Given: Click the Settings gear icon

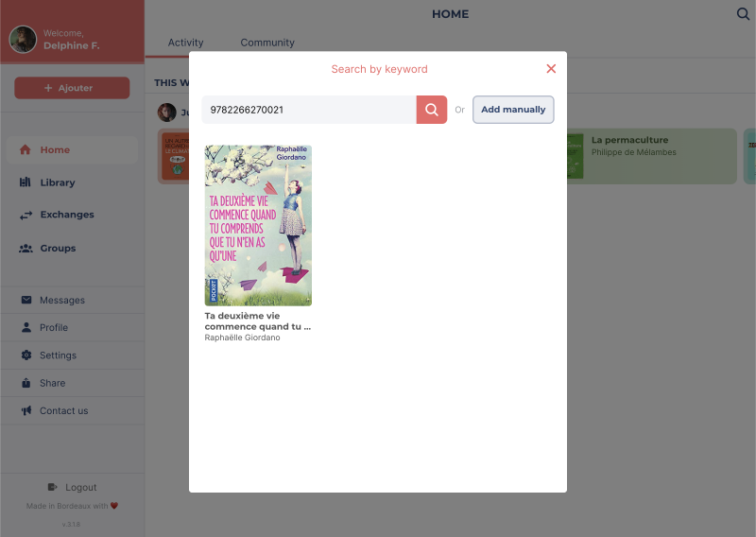Looking at the screenshot, I should click(26, 355).
